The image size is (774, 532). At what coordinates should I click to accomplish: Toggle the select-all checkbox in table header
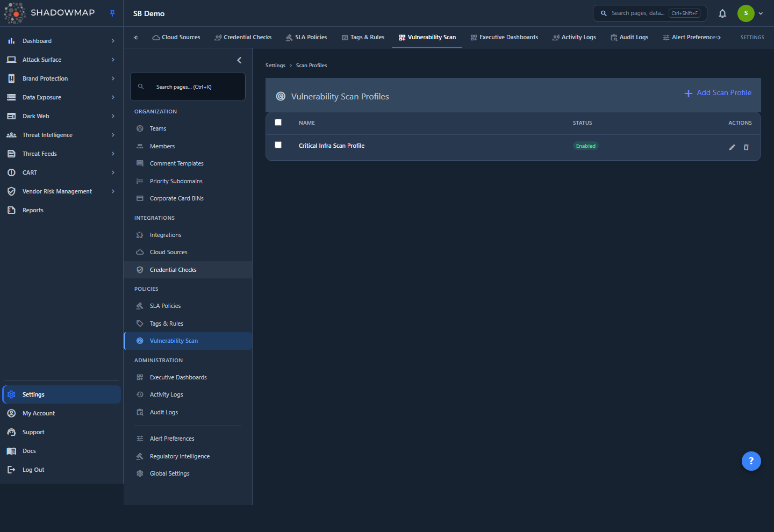point(278,123)
